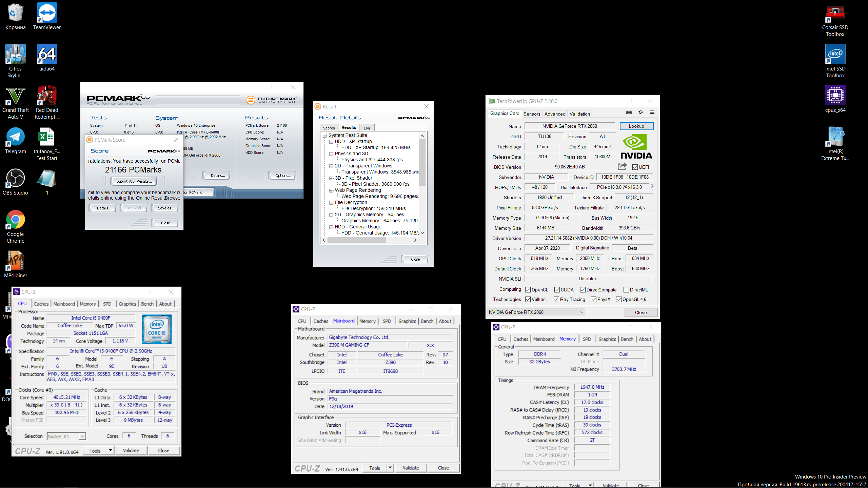Toggle the OpenCL checkbox
The image size is (868, 488).
(x=528, y=290)
